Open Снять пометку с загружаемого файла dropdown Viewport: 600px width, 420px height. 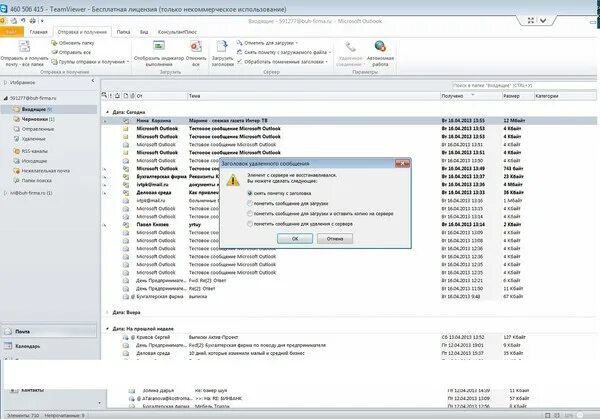click(284, 52)
